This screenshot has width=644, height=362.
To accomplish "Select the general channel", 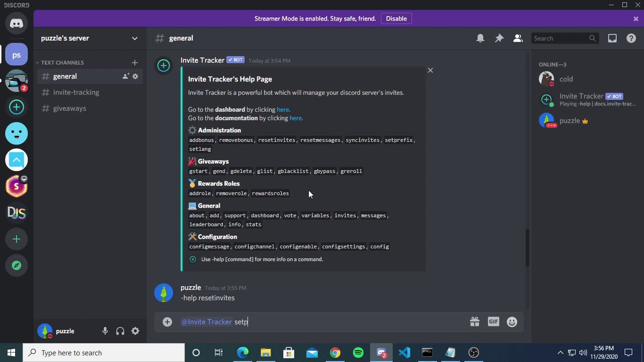I will [90, 76].
